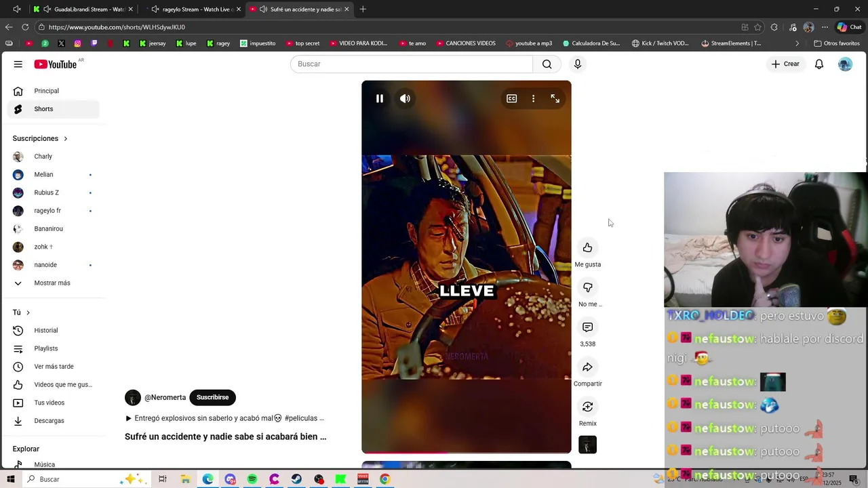This screenshot has height=488, width=868.
Task: Expand the Short to fullscreen
Action: tap(555, 98)
